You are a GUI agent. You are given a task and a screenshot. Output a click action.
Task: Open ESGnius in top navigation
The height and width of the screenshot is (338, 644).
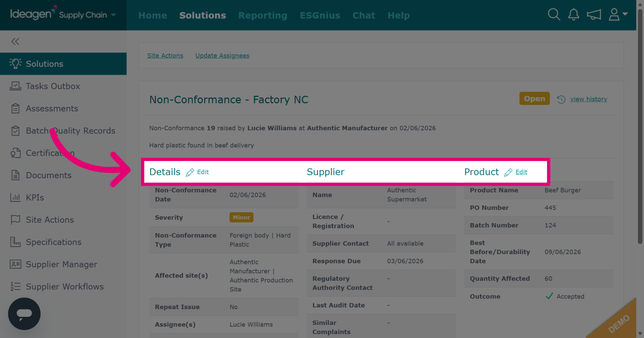tap(320, 15)
